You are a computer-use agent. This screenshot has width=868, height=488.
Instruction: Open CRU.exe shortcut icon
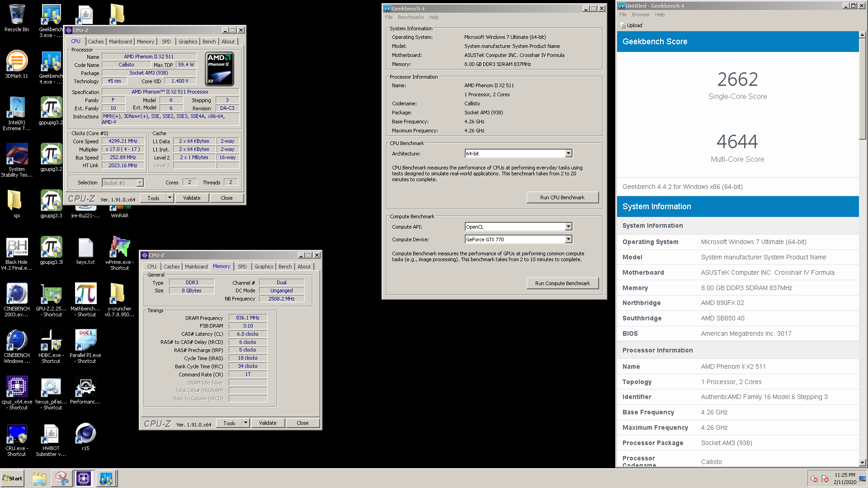pyautogui.click(x=17, y=440)
